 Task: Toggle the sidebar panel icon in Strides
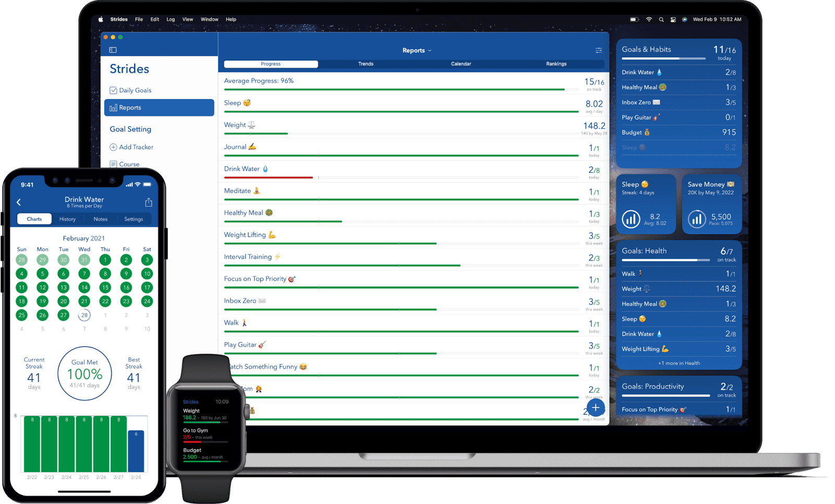113,50
